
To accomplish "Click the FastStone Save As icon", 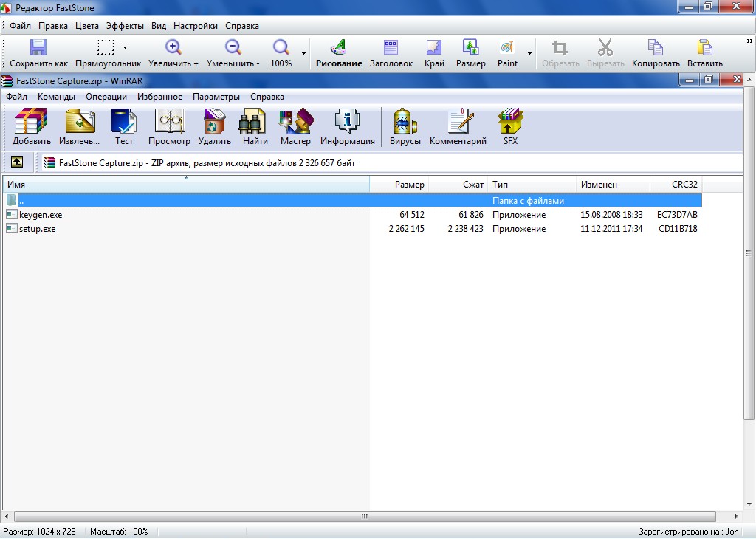I will click(x=38, y=48).
